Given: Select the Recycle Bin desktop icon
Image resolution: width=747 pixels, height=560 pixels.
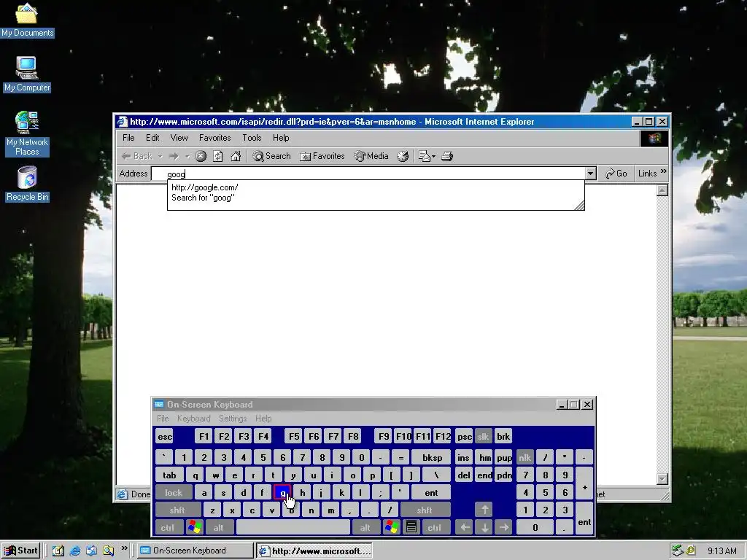Looking at the screenshot, I should tap(27, 184).
